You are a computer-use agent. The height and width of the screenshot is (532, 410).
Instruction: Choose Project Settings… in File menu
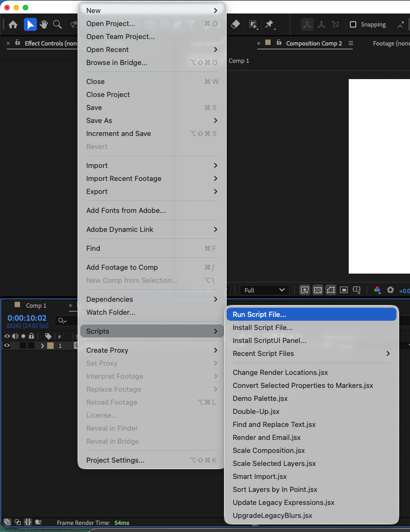pyautogui.click(x=151, y=460)
